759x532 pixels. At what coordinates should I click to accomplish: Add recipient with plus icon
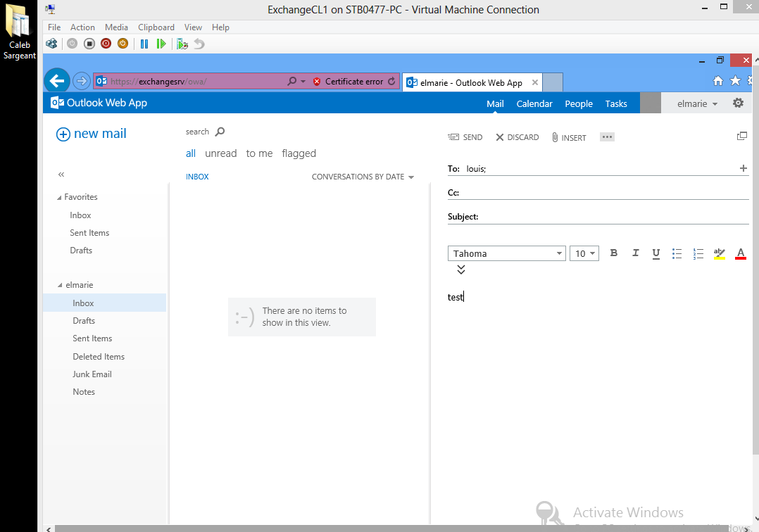point(744,168)
